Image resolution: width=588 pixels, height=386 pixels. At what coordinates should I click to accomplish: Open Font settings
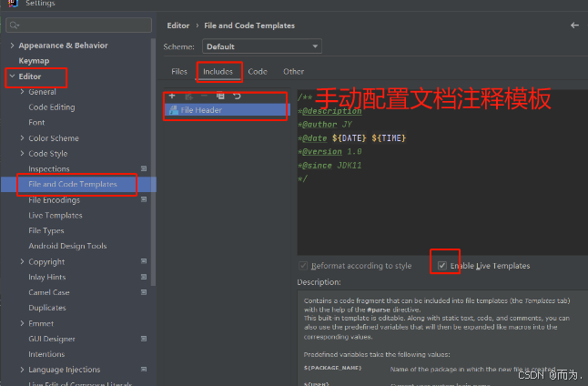click(36, 123)
